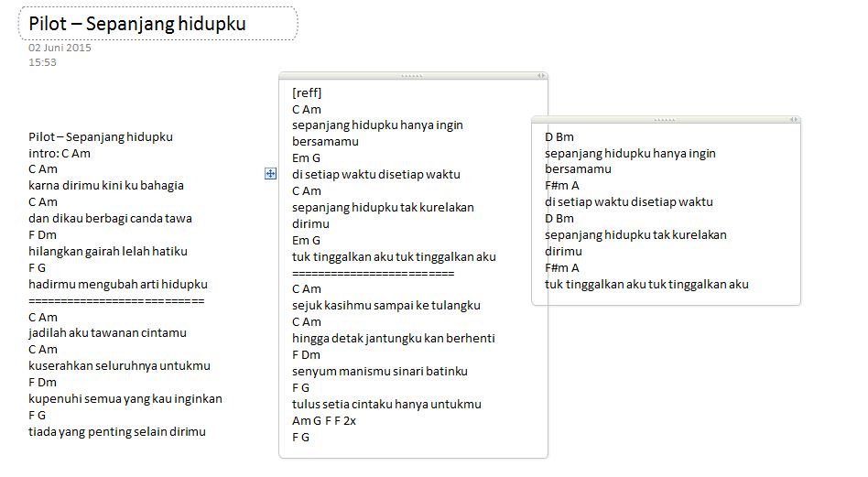Grab the dotted top handle of the D Bm container
Screen dimensions: 868x477
coord(665,120)
